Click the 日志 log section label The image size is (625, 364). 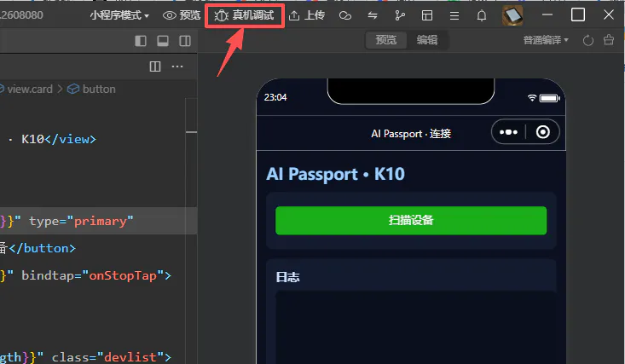click(x=288, y=277)
